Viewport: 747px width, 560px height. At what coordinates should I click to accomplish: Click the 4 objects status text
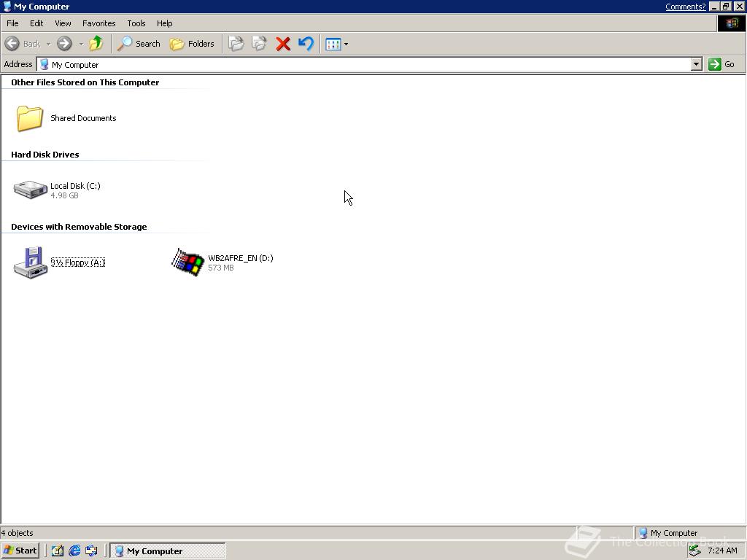click(x=18, y=533)
